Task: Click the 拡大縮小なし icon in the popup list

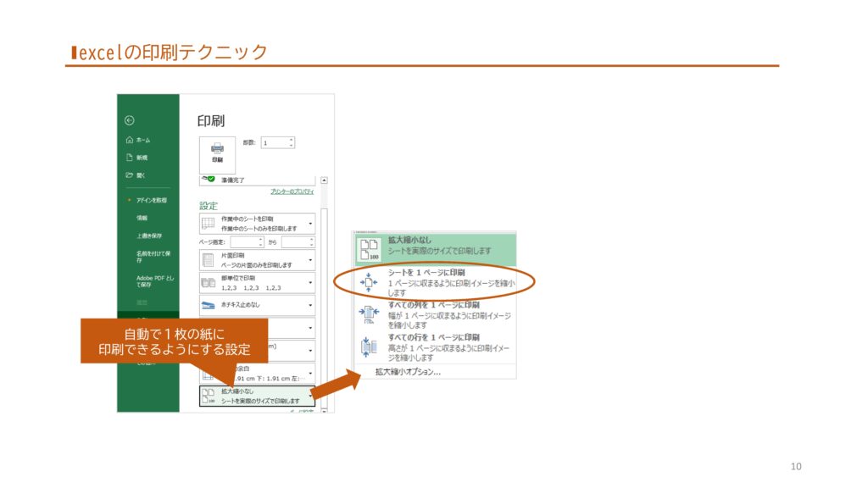Action: tap(370, 247)
